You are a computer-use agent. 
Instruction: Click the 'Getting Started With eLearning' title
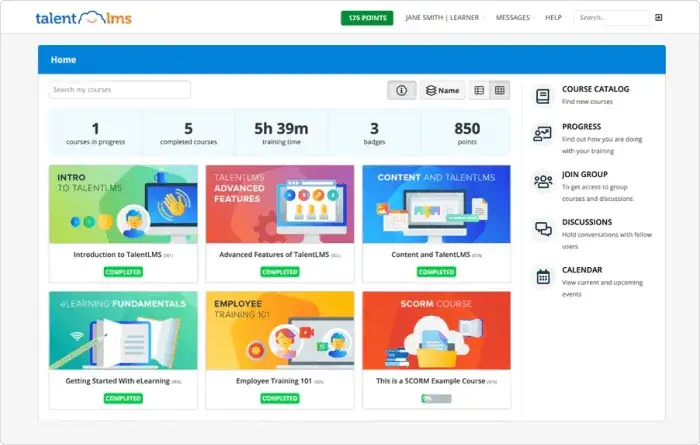coord(117,381)
